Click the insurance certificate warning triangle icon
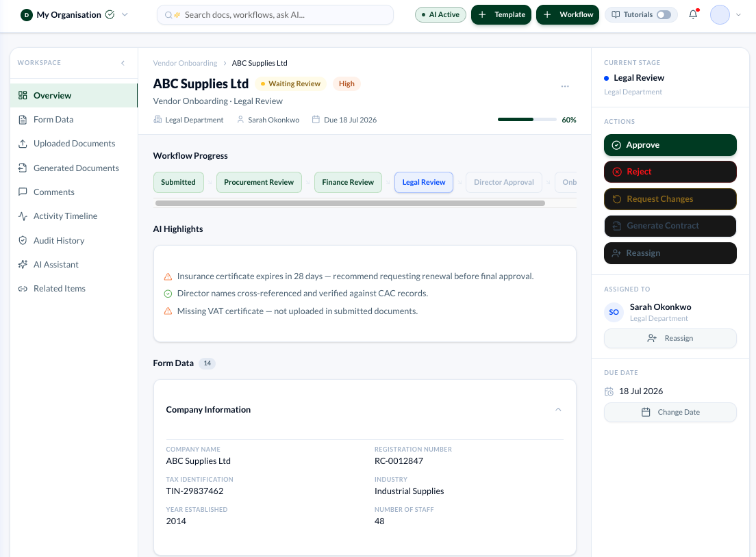The image size is (756, 557). (168, 276)
